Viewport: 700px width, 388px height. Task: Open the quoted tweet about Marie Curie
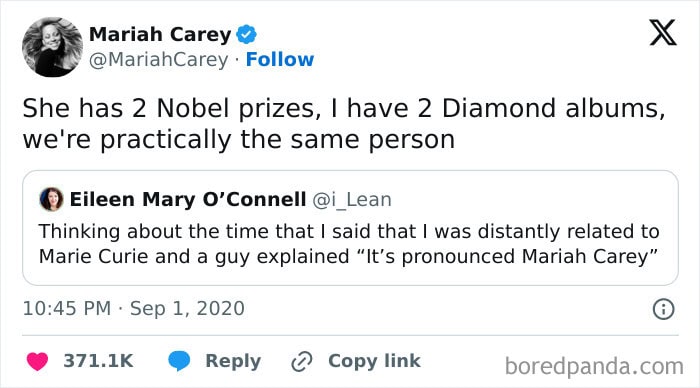[350, 228]
